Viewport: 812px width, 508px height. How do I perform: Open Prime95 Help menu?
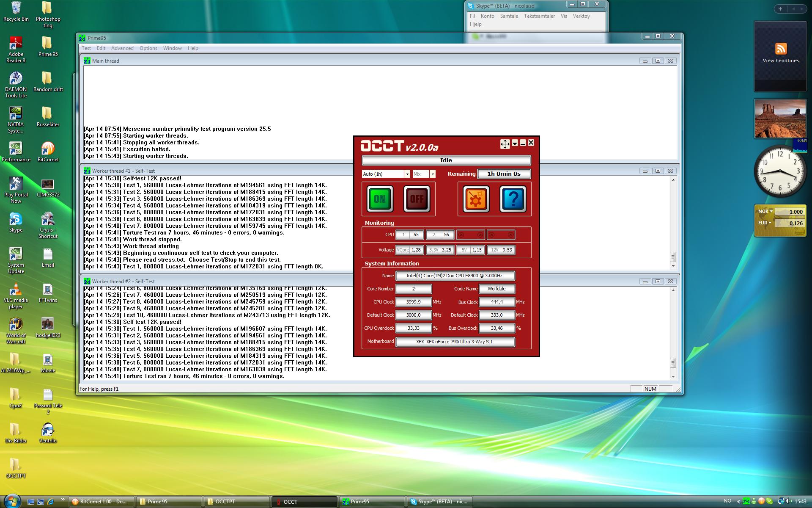pos(193,48)
